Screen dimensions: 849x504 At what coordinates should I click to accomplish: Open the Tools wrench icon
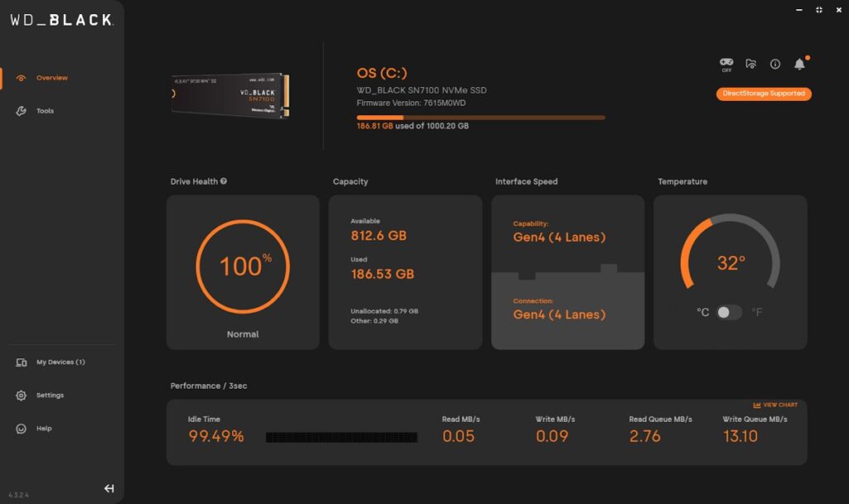(x=21, y=111)
